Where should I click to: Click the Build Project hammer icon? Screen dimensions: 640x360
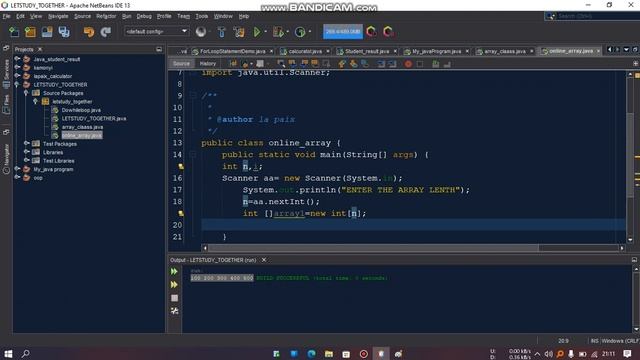(222, 32)
